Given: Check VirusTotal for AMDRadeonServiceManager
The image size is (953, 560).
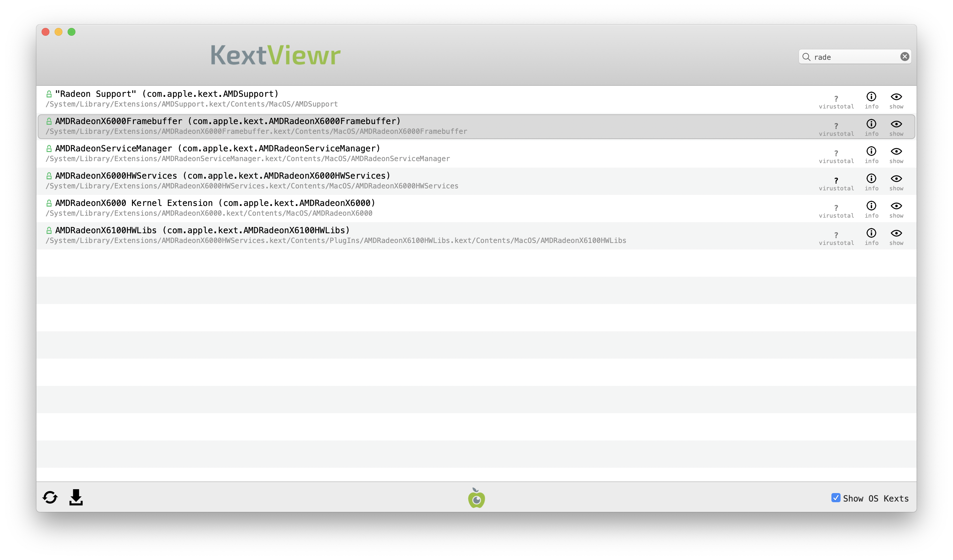Looking at the screenshot, I should coord(836,153).
